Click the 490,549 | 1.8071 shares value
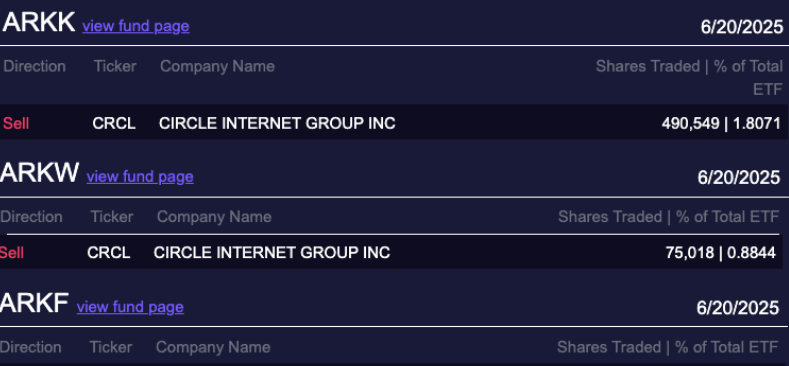 coord(721,123)
